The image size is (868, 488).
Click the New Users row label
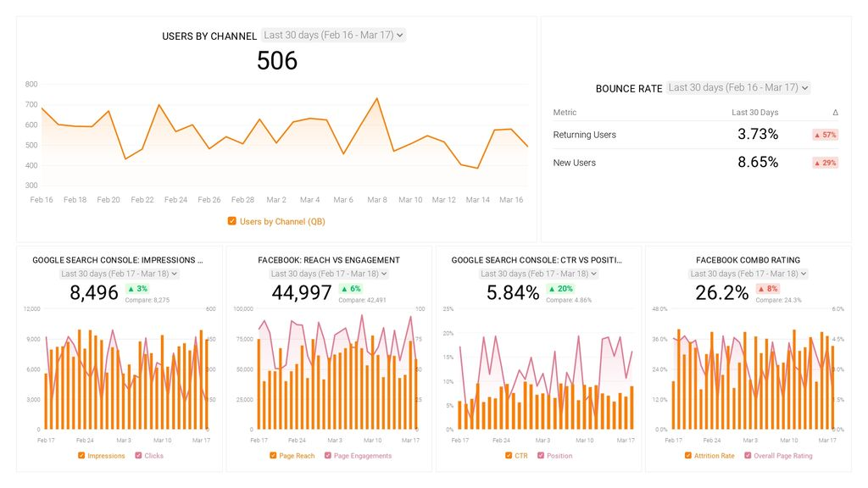[x=575, y=163]
